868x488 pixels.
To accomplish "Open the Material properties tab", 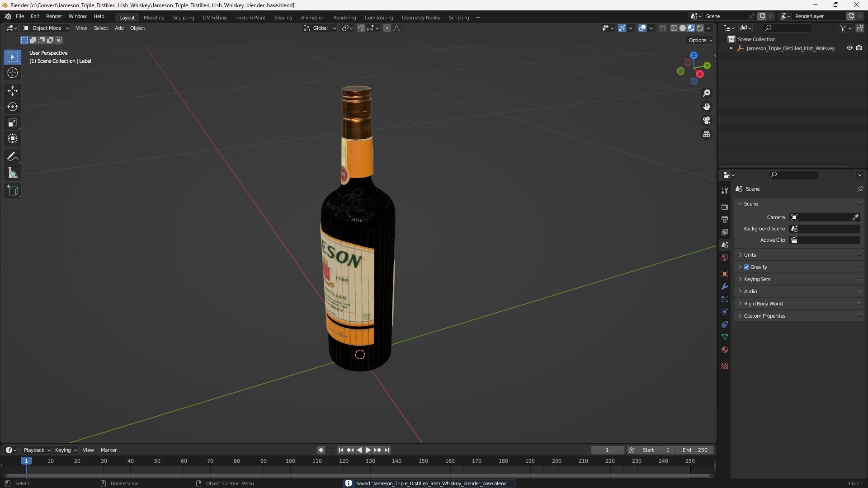I will [x=725, y=350].
